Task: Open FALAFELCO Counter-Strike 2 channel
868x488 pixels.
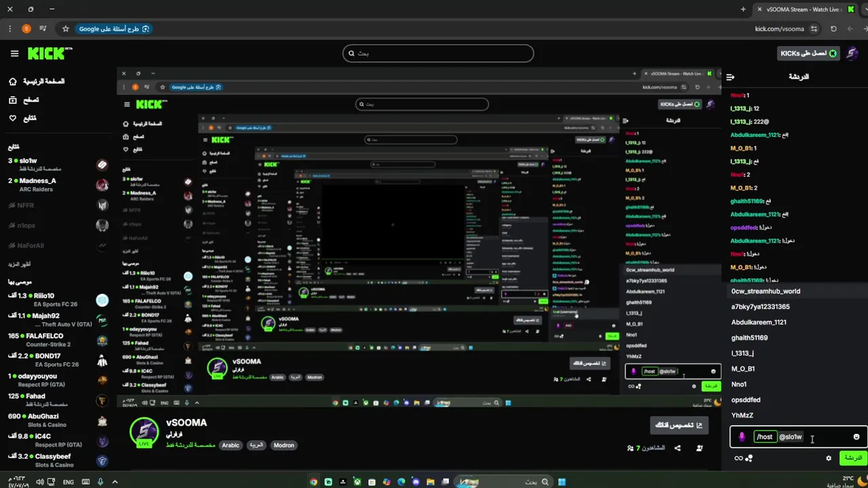Action: [58, 340]
